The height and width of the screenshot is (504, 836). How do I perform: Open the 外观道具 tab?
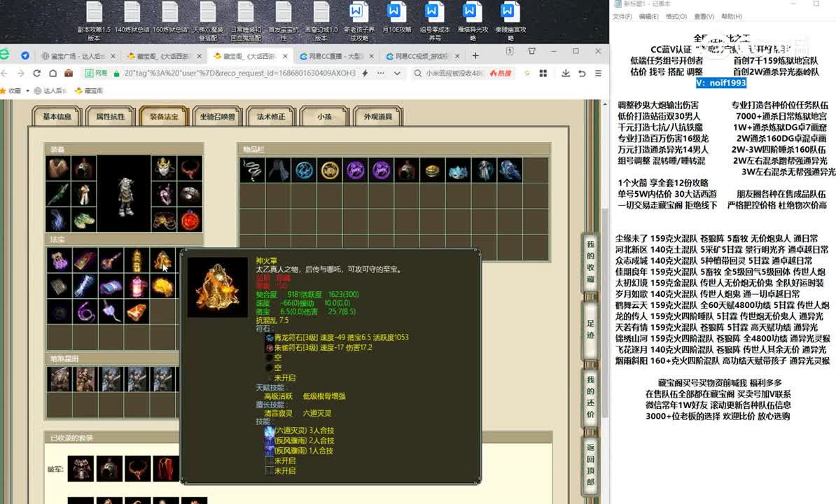click(378, 116)
